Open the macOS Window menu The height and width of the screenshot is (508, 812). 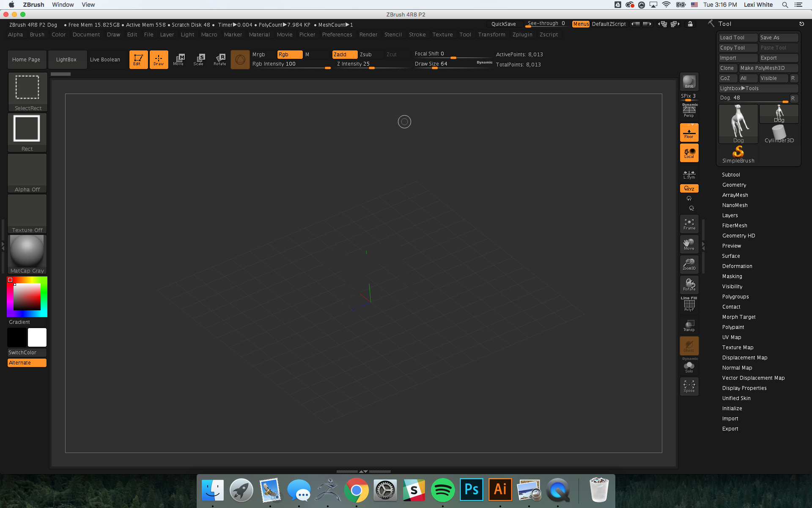(x=63, y=5)
